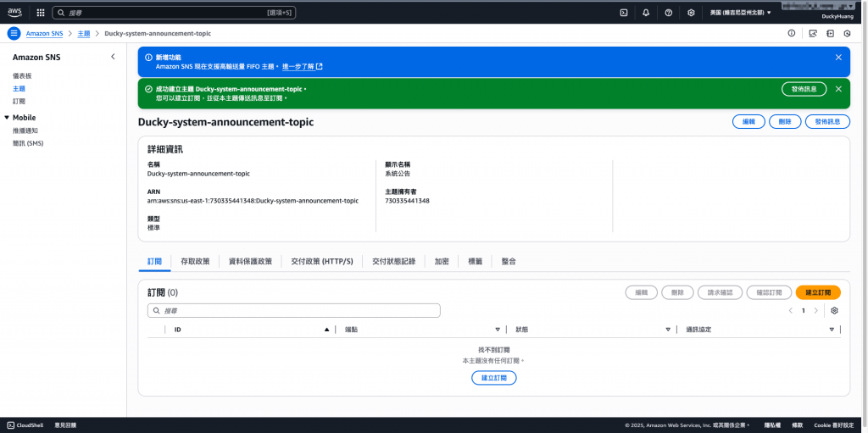Click the topic header 編輯 button
Viewport: 868px width, 433px height.
click(748, 122)
